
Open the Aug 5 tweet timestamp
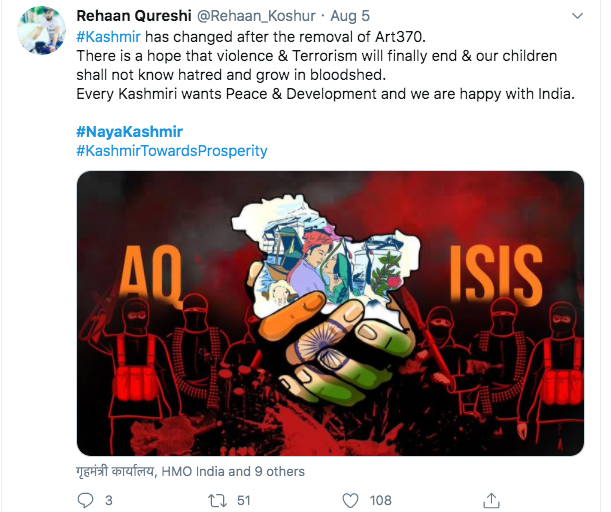click(x=350, y=16)
